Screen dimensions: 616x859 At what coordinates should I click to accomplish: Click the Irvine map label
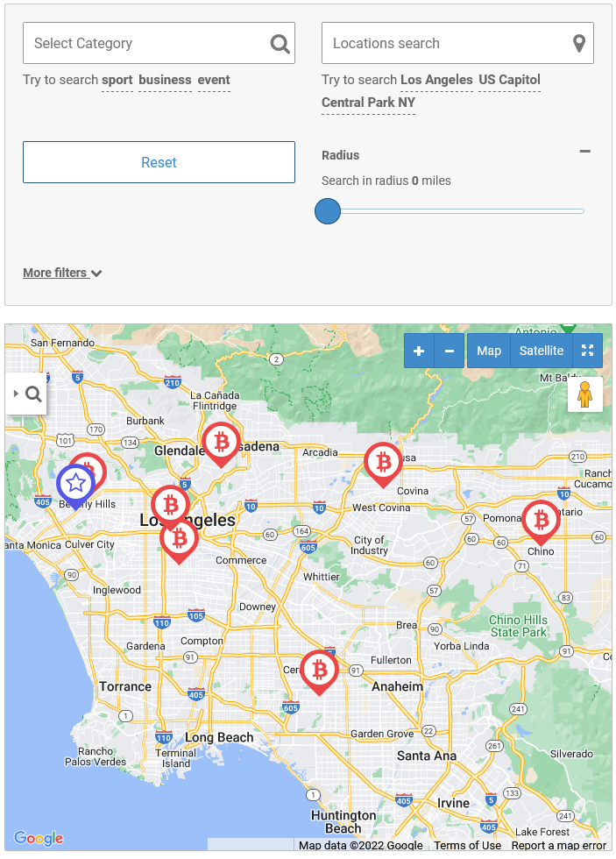(x=453, y=803)
